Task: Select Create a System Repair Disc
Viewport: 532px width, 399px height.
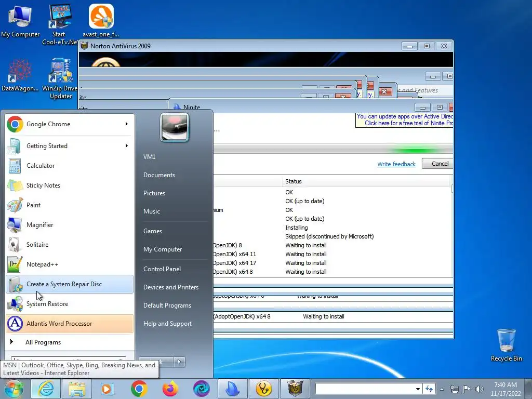Action: click(x=70, y=284)
